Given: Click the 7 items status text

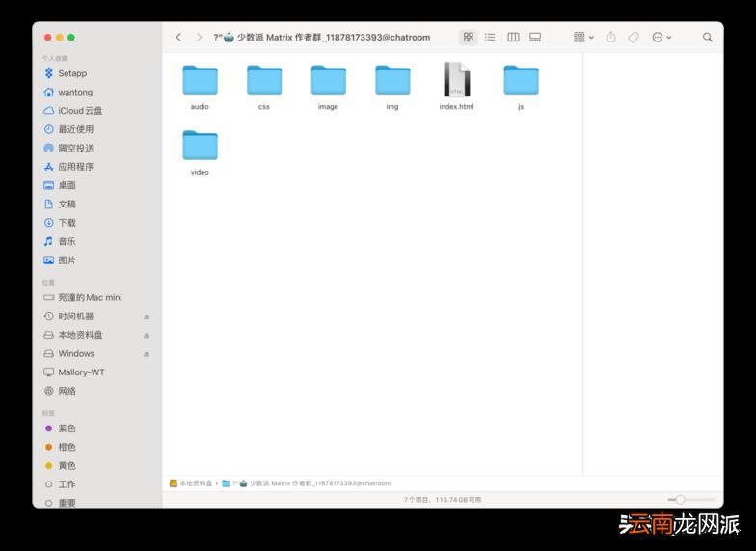Looking at the screenshot, I should 442,500.
